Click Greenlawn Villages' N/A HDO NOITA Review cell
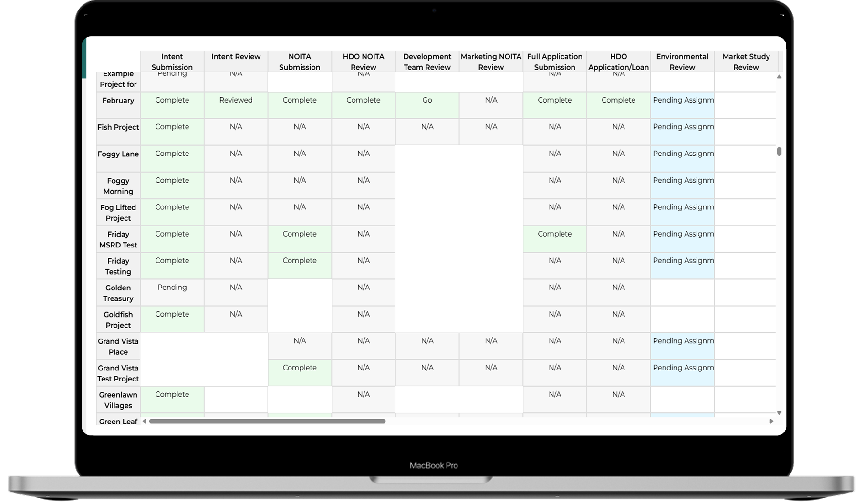The image size is (863, 504). tap(364, 400)
